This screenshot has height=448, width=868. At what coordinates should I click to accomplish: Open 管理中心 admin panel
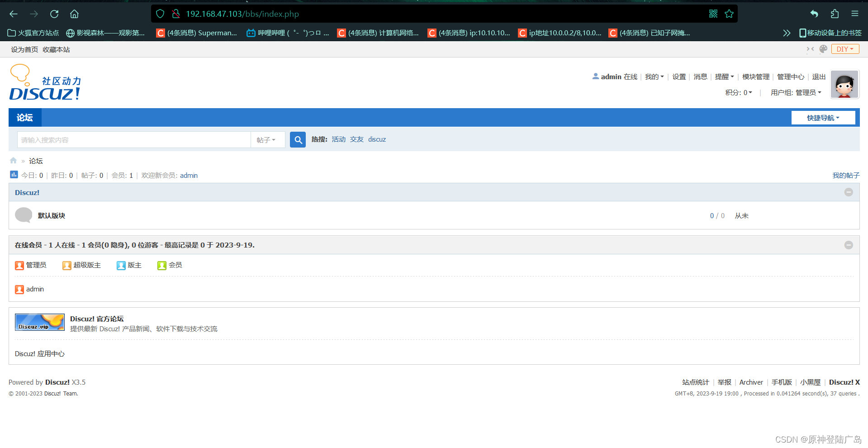point(791,76)
